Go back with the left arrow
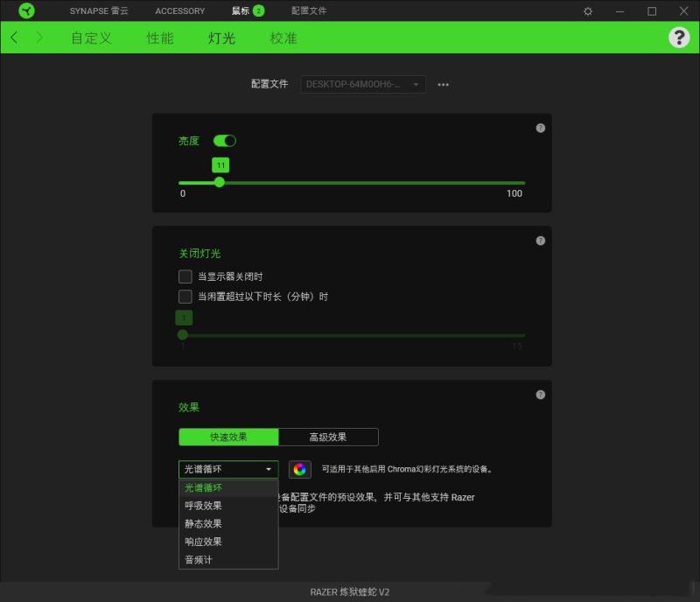Viewport: 700px width, 602px height. click(14, 38)
